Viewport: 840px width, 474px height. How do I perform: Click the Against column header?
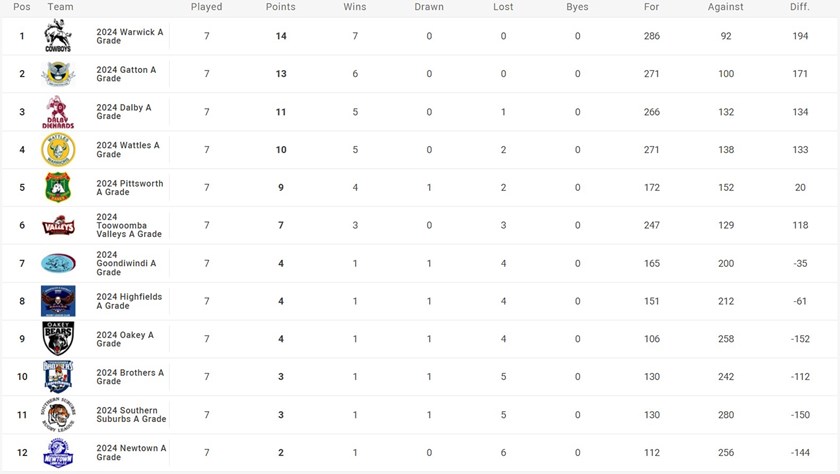[725, 7]
